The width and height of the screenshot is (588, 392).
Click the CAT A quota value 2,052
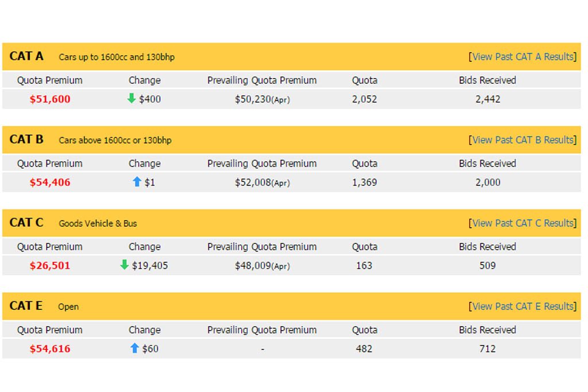pos(364,99)
